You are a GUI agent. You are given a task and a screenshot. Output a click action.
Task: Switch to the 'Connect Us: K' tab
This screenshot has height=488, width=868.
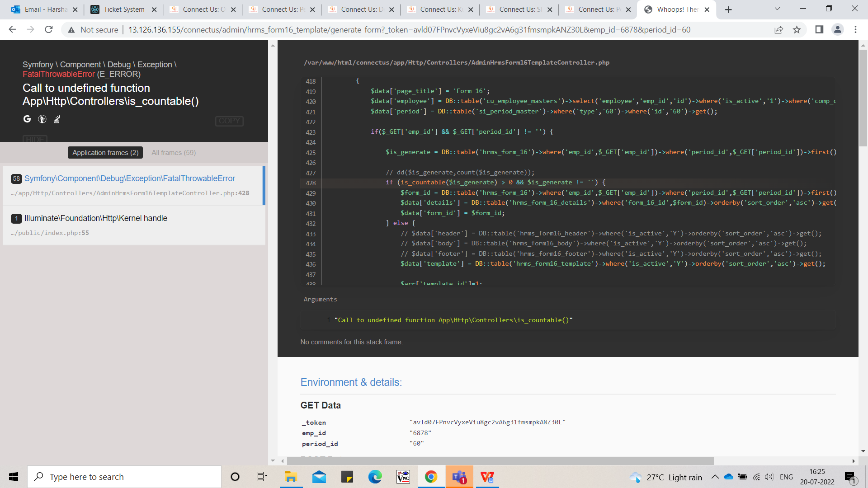[436, 9]
